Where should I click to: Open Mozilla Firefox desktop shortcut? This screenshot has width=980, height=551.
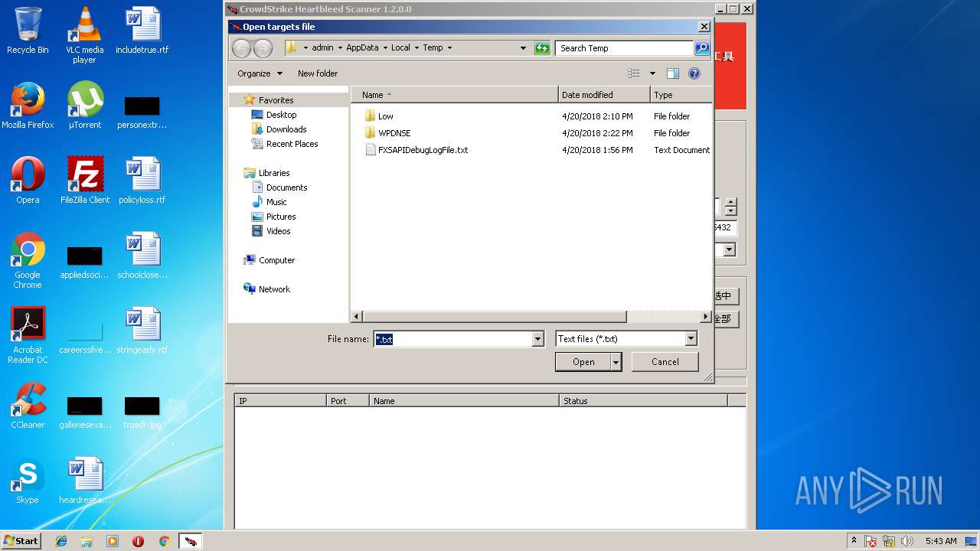(28, 106)
